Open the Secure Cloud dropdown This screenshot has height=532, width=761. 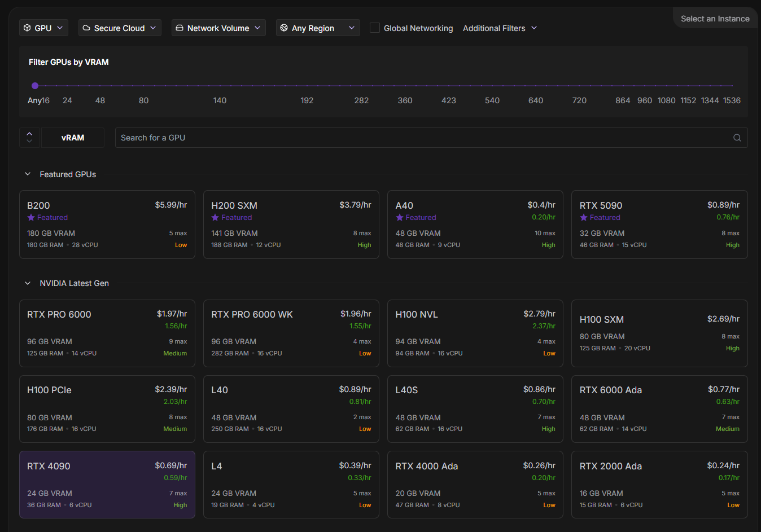120,28
